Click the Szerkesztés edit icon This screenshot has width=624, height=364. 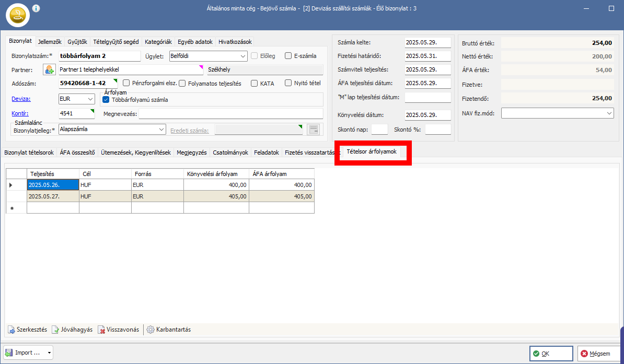pos(11,330)
